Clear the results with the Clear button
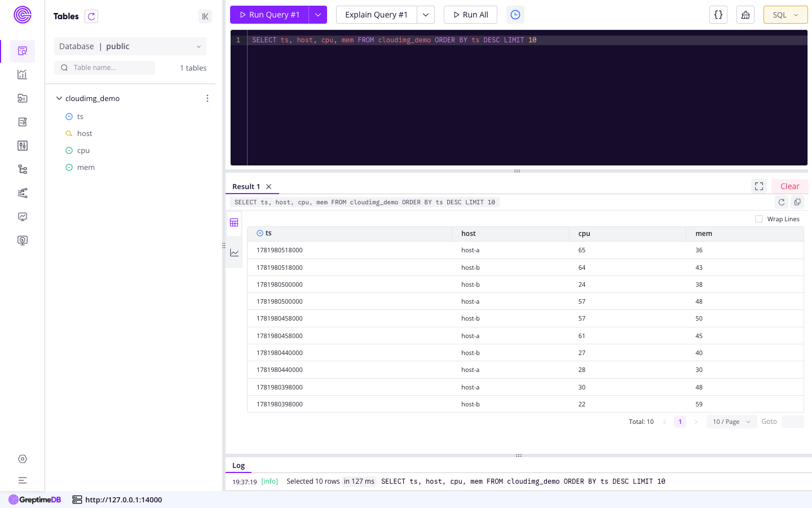 click(x=789, y=186)
